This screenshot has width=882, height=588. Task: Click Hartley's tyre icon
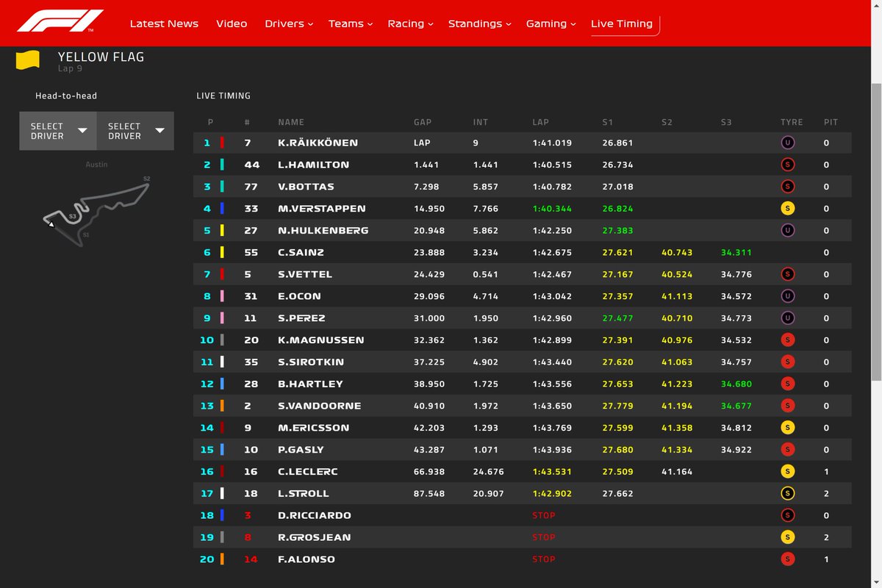coord(787,384)
